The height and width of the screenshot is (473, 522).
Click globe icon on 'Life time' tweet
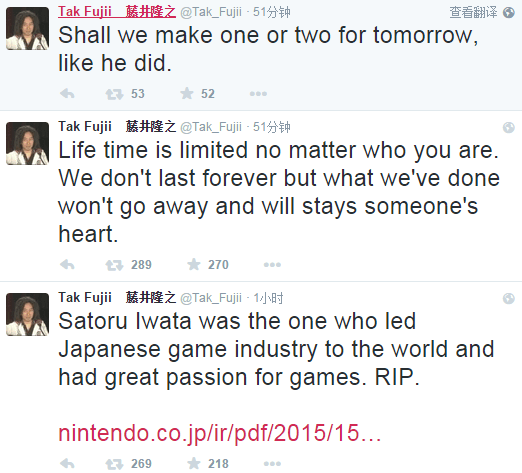[509, 127]
